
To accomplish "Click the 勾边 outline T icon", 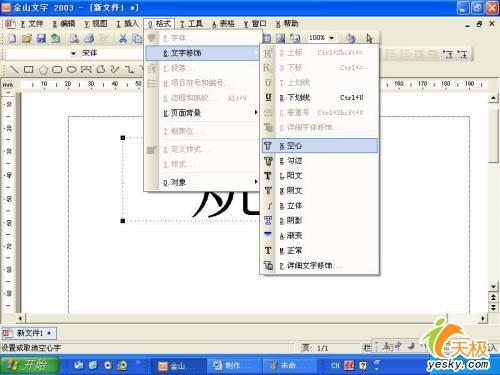I will pyautogui.click(x=268, y=161).
